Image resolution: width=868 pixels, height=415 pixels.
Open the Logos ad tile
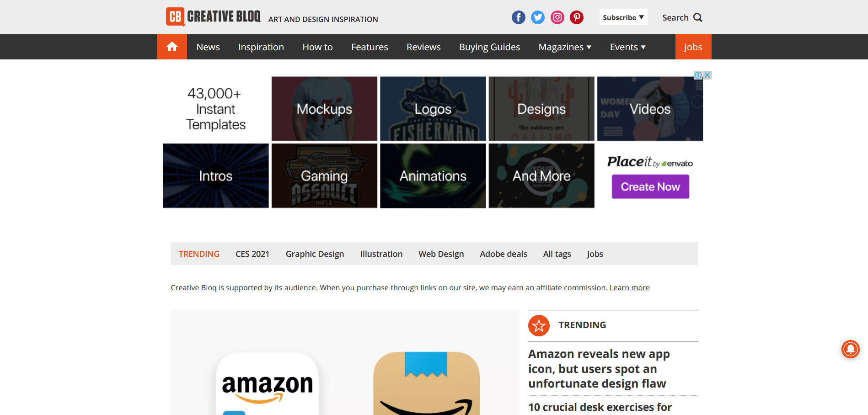433,109
